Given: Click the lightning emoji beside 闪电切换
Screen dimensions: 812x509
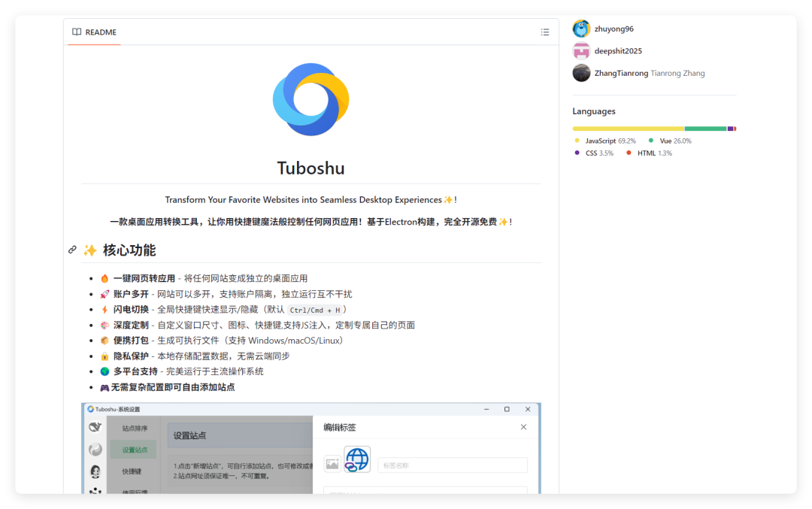Looking at the screenshot, I should tap(105, 310).
